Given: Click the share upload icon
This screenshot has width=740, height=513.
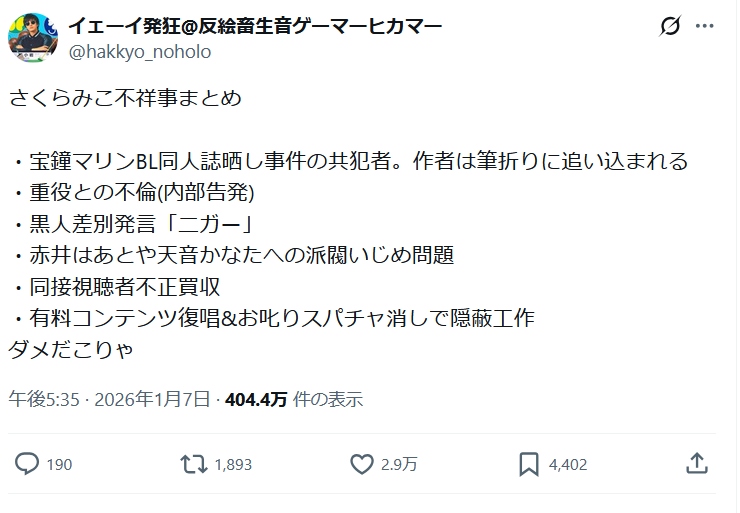Looking at the screenshot, I should [x=697, y=463].
